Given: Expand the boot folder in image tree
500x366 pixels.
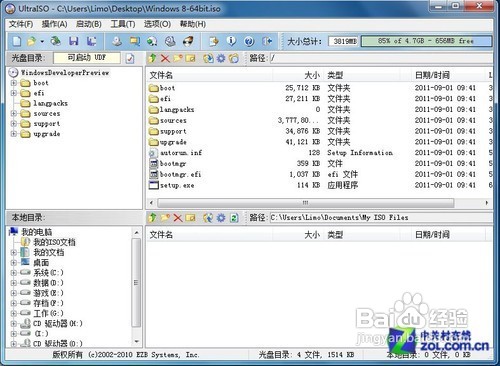Looking at the screenshot, I should tap(14, 83).
